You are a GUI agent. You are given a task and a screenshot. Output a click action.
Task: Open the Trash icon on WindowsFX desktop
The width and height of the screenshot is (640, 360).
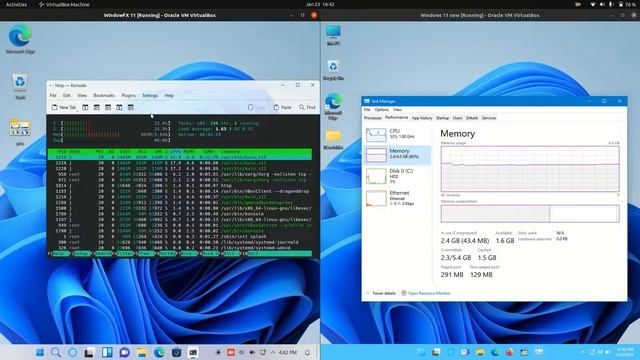[x=20, y=87]
